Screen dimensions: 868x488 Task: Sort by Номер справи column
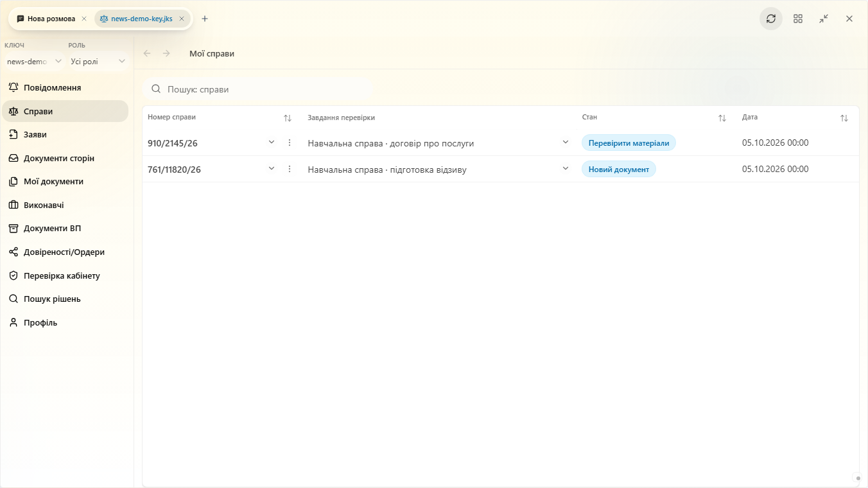point(288,118)
